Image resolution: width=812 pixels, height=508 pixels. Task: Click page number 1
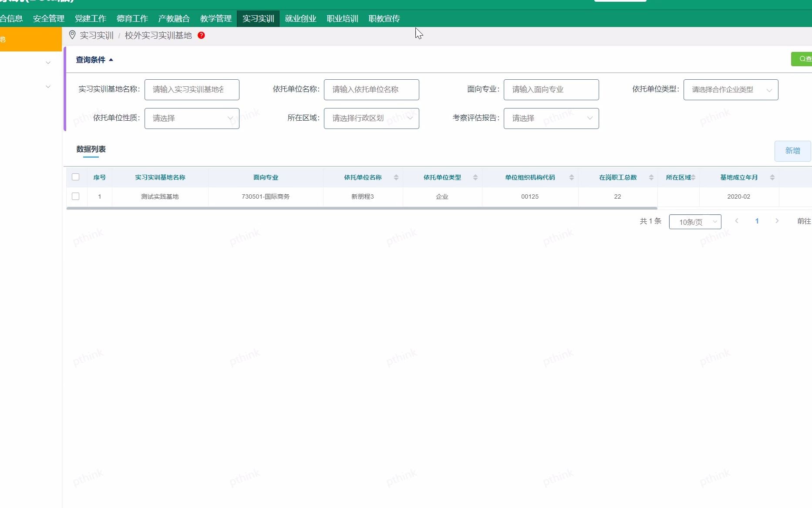point(757,221)
